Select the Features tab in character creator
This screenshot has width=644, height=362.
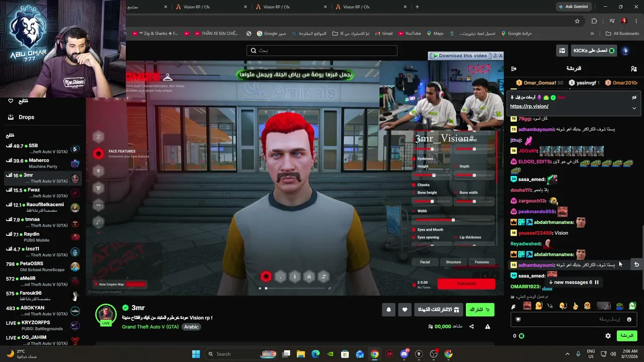pyautogui.click(x=481, y=262)
